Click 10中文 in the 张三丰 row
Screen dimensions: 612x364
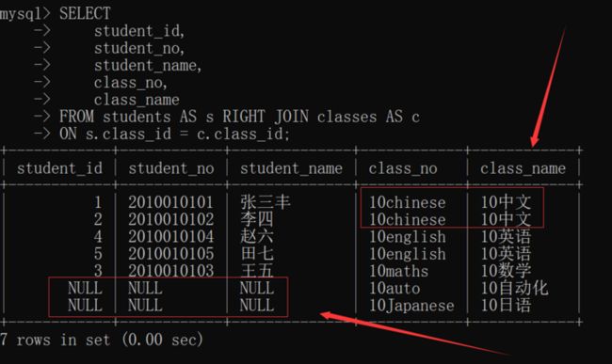pyautogui.click(x=506, y=202)
